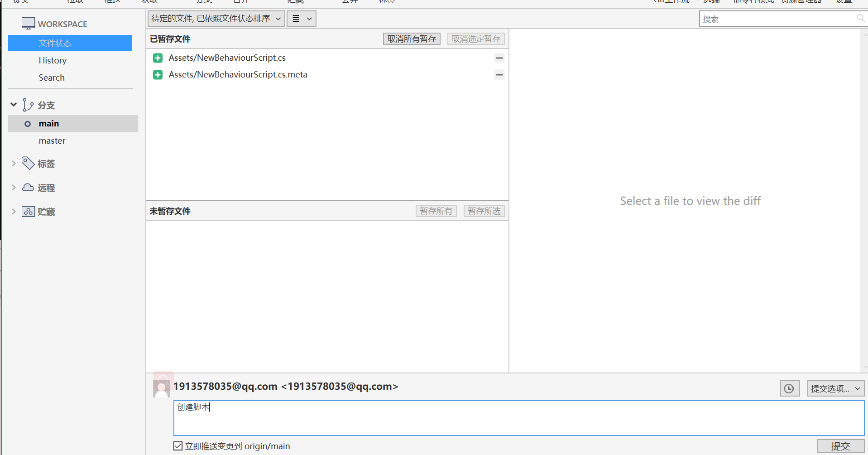Click the WORKSPACE monitor icon
The image size is (868, 455).
(x=28, y=23)
